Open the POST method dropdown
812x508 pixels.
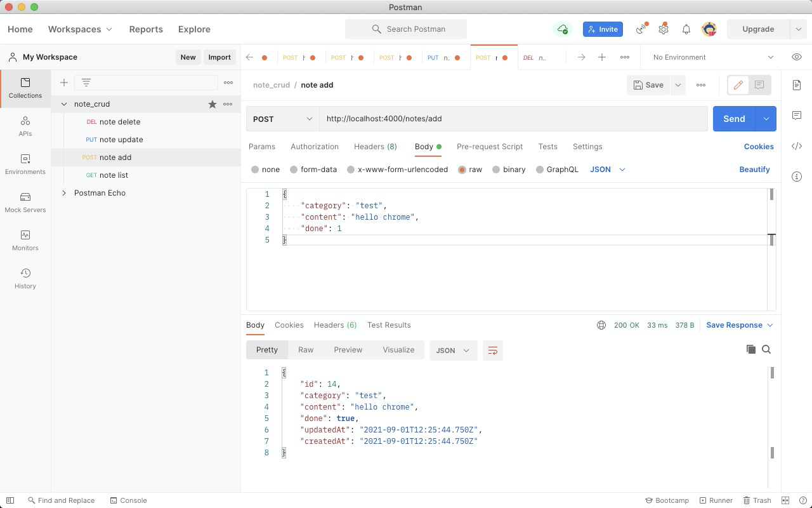pos(282,119)
